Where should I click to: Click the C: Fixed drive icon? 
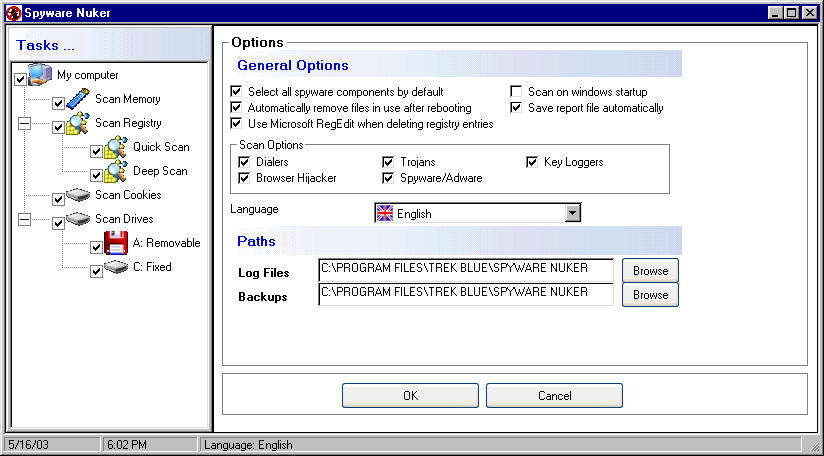pos(116,267)
